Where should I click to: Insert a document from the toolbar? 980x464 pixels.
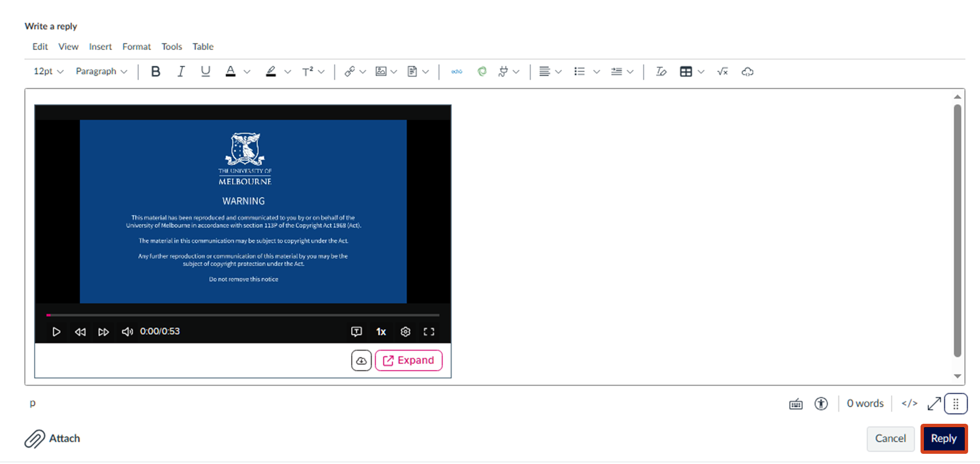[x=412, y=71]
